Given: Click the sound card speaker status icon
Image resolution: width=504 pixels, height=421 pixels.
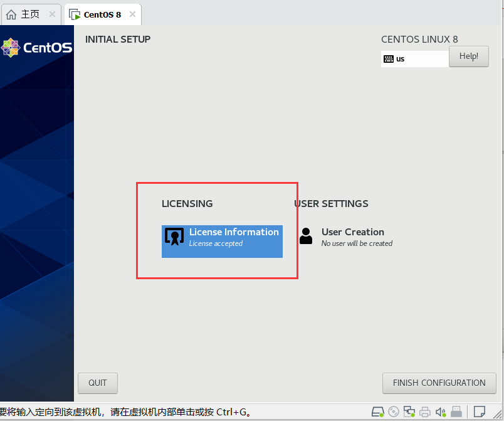Looking at the screenshot, I should tap(441, 412).
